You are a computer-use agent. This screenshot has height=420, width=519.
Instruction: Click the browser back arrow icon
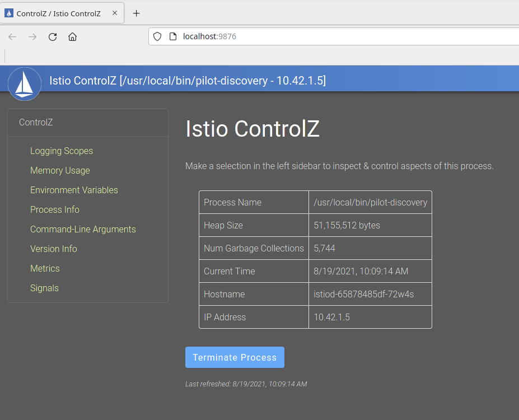click(12, 36)
